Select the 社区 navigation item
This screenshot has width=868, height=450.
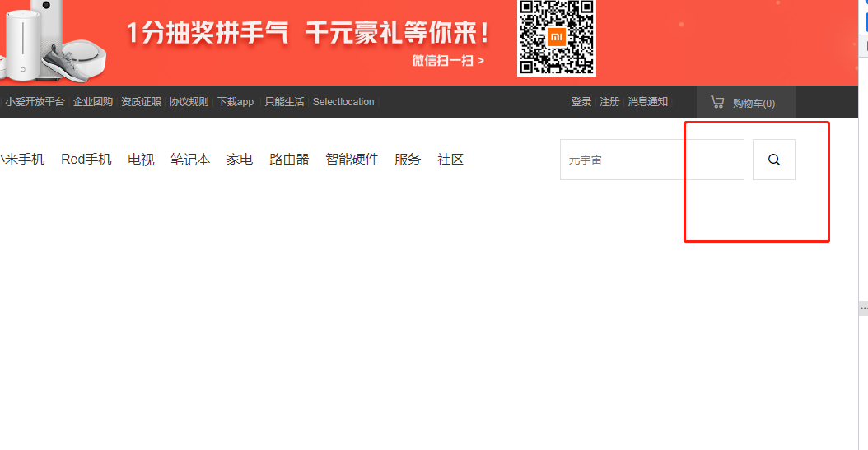click(450, 160)
